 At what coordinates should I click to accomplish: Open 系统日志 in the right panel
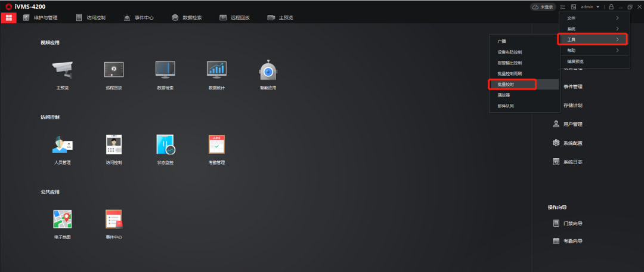click(x=572, y=162)
